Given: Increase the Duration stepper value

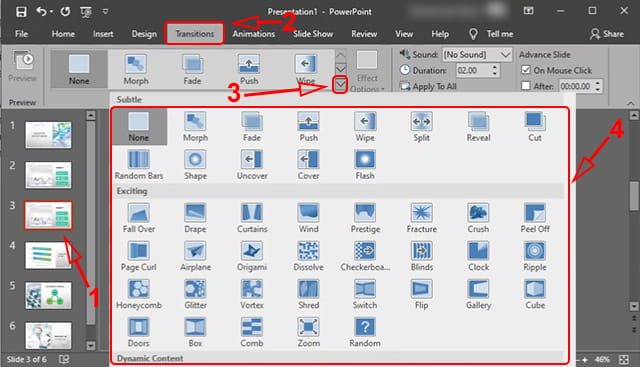Looking at the screenshot, I should (494, 67).
